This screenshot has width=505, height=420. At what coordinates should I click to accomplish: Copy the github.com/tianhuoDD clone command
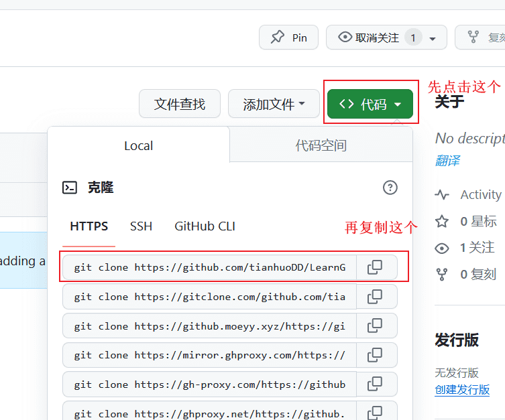tap(375, 267)
